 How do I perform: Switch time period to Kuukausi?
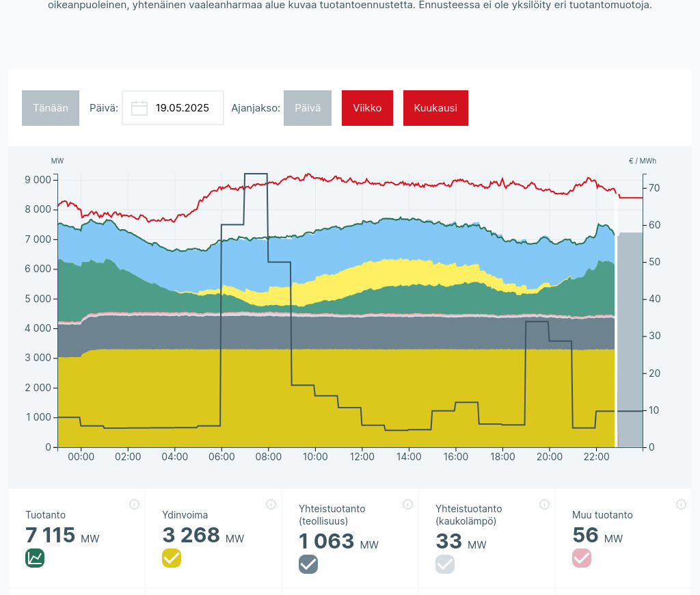tap(435, 108)
